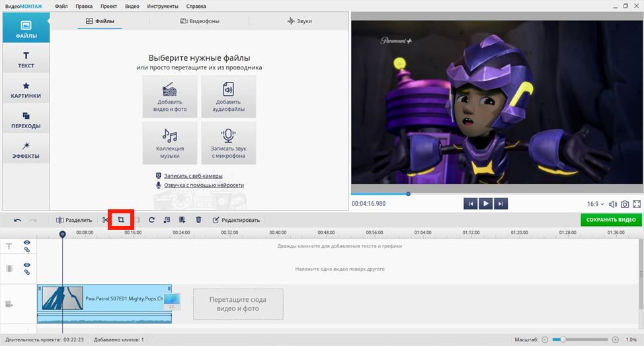The image size is (644, 346).
Task: Click the text track T icon
Action: click(x=9, y=246)
